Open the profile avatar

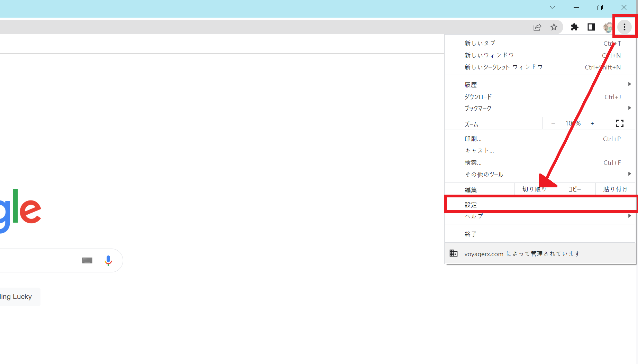[x=608, y=27]
